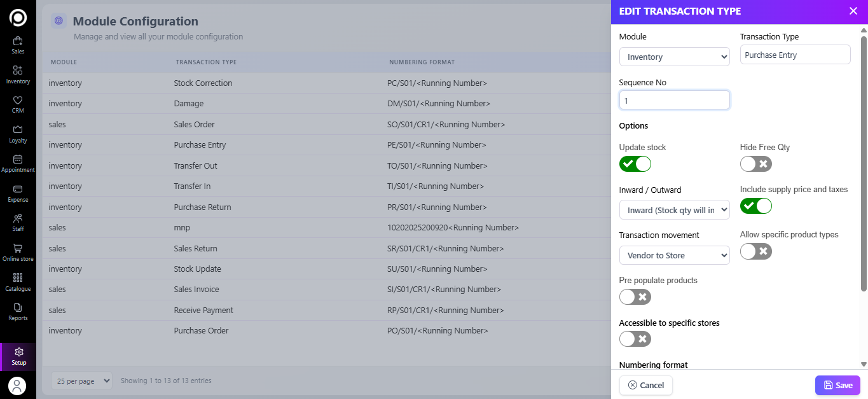Image resolution: width=868 pixels, height=399 pixels.
Task: Click the Save button
Action: (x=837, y=385)
